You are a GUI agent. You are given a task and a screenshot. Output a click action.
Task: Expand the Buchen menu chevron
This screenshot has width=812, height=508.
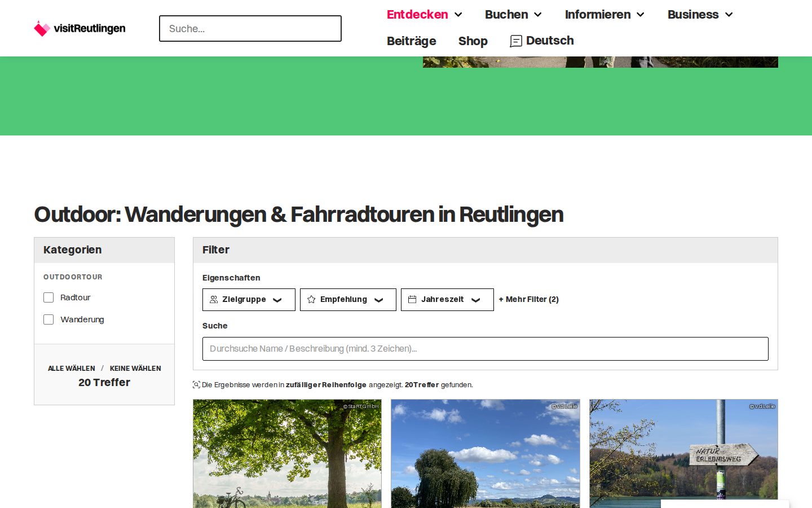[538, 15]
